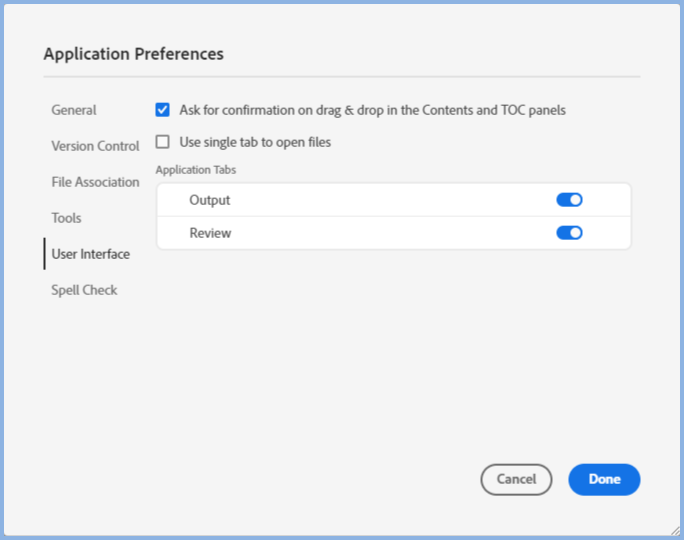
Task: Open the File Association section
Action: (x=95, y=182)
